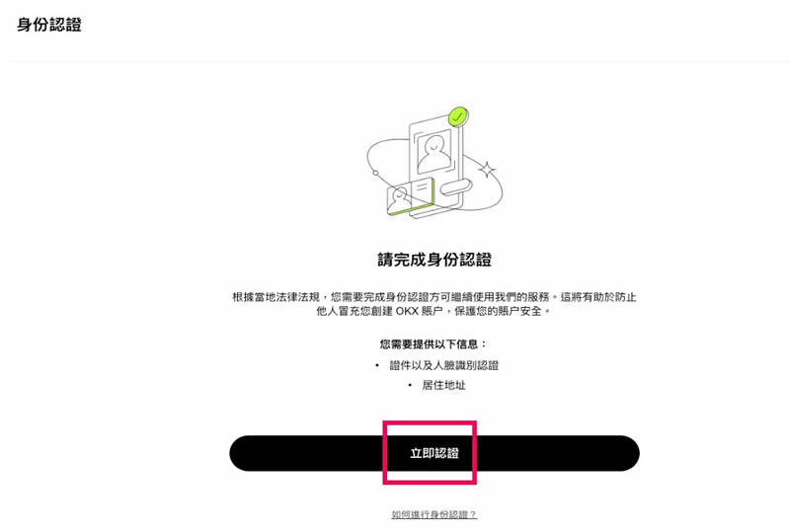Click the OKX word in the description

[407, 311]
